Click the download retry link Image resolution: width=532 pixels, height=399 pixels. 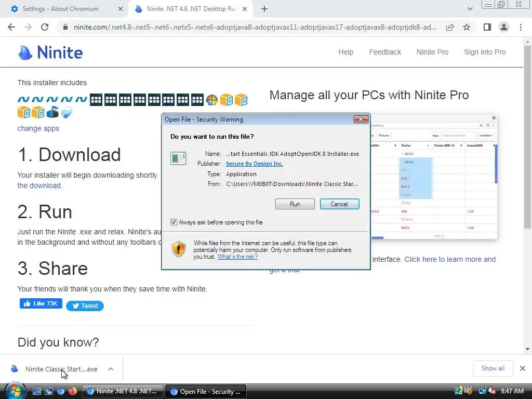[x=39, y=185]
